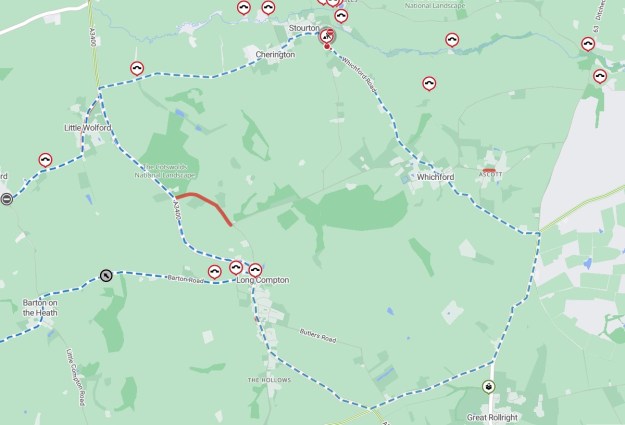Image resolution: width=625 pixels, height=425 pixels.
Task: Select marker directly above Long Compton label
Action: [x=255, y=270]
